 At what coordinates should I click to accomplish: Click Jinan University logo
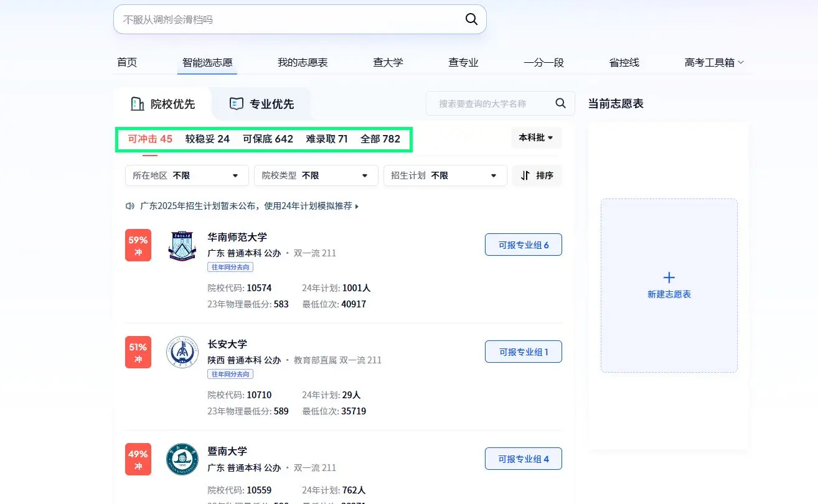[182, 459]
